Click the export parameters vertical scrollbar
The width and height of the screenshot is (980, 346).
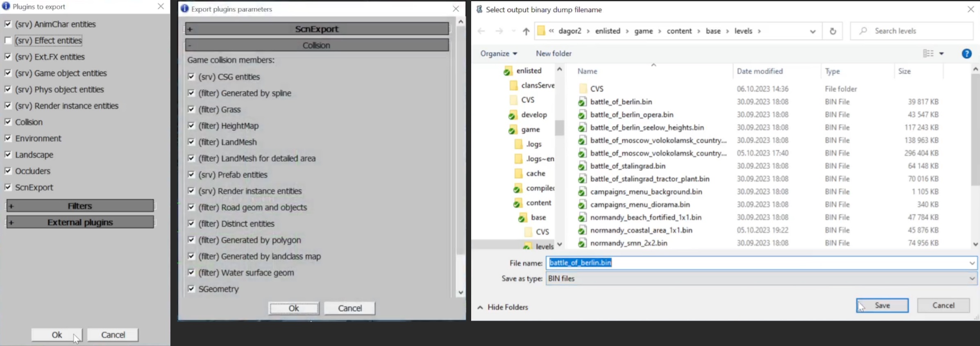point(461,156)
